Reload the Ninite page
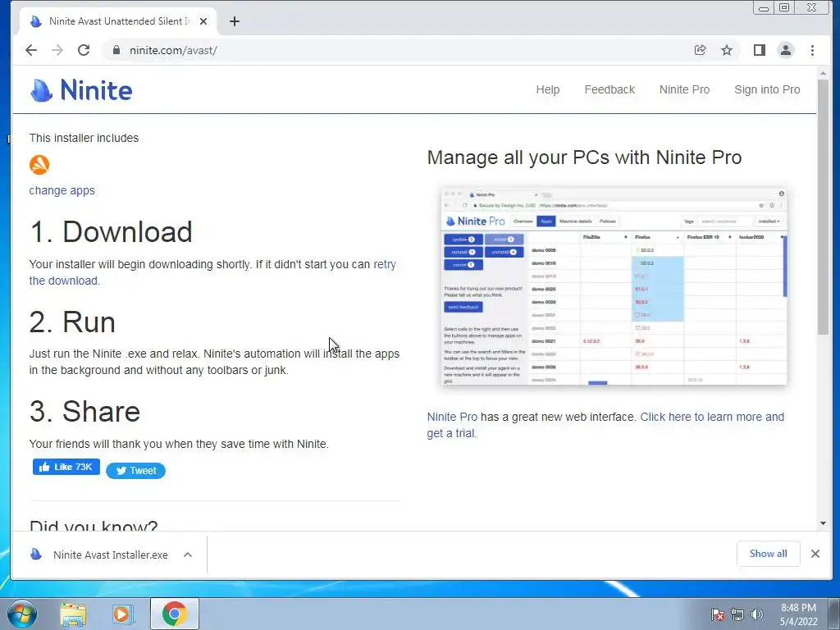Image resolution: width=840 pixels, height=630 pixels. point(84,50)
